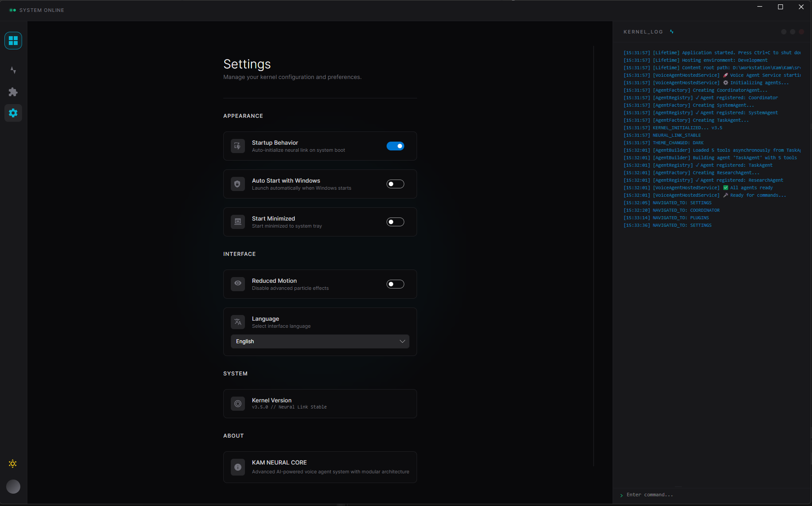Open the English language dropdown
The width and height of the screenshot is (812, 506).
pyautogui.click(x=320, y=341)
